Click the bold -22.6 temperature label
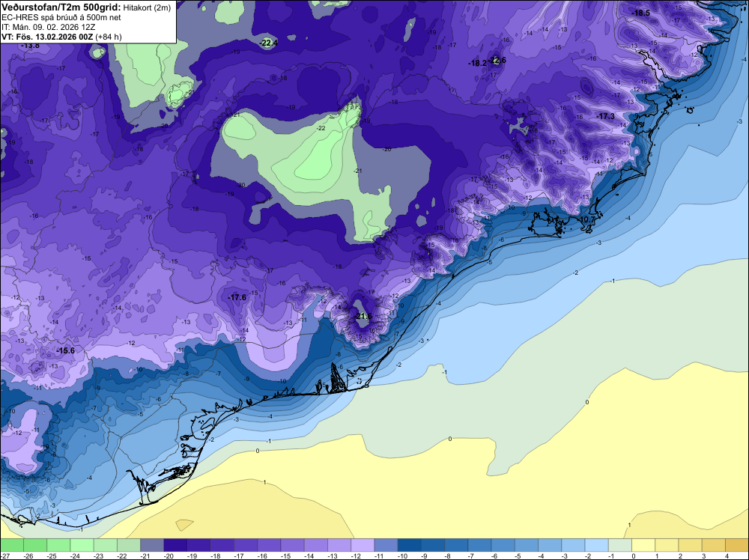The image size is (749, 560). pos(497,60)
